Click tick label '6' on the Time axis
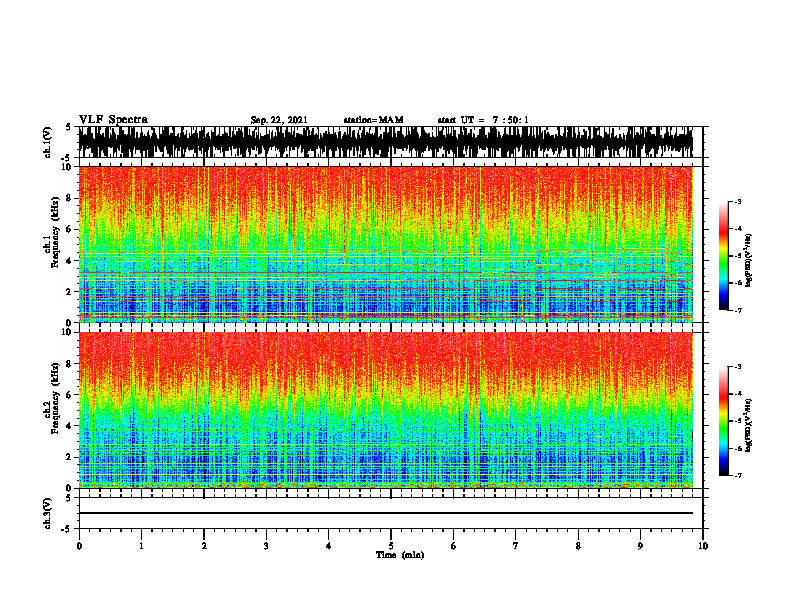792x612 pixels. [453, 546]
